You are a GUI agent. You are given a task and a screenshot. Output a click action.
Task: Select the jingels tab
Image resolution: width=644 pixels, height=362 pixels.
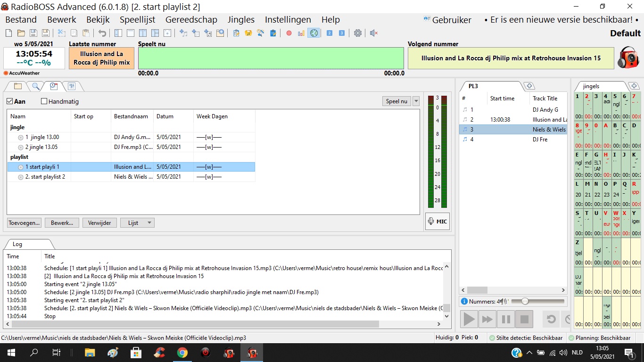tap(591, 86)
